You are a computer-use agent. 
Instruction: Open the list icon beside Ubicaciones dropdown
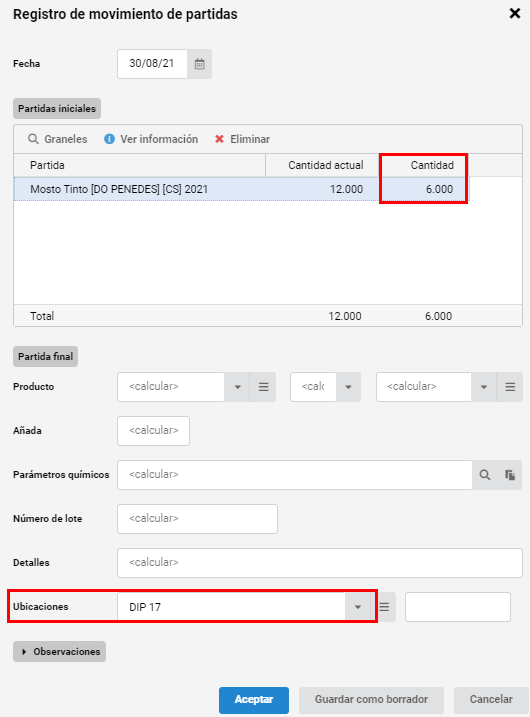click(x=385, y=607)
